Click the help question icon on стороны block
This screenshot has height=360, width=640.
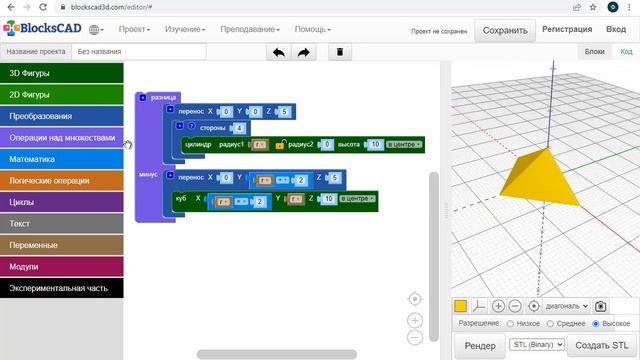tap(191, 126)
